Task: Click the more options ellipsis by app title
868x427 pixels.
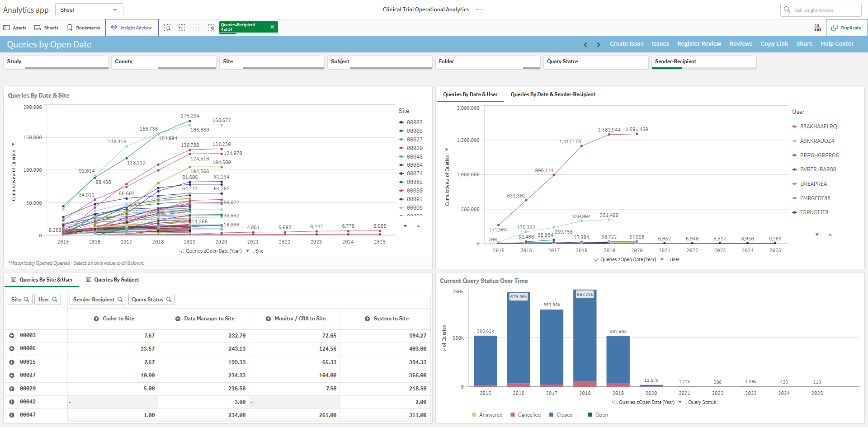Action: pos(479,9)
